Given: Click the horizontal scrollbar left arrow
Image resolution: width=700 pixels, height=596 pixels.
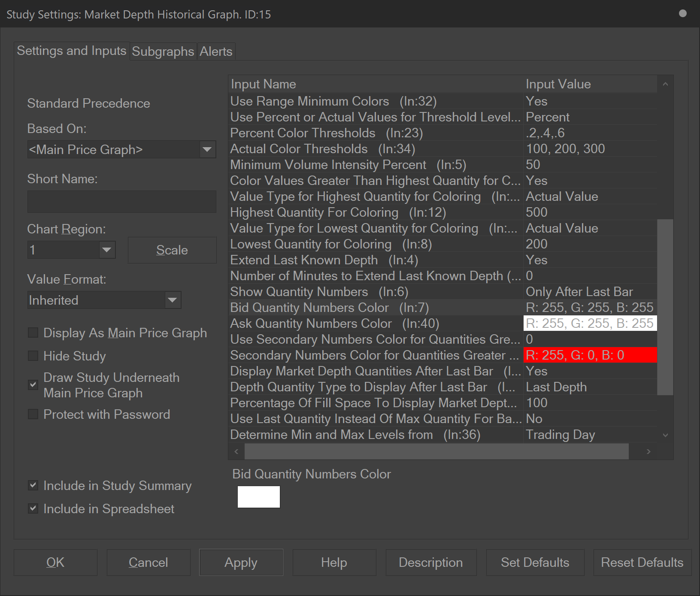Looking at the screenshot, I should [236, 451].
